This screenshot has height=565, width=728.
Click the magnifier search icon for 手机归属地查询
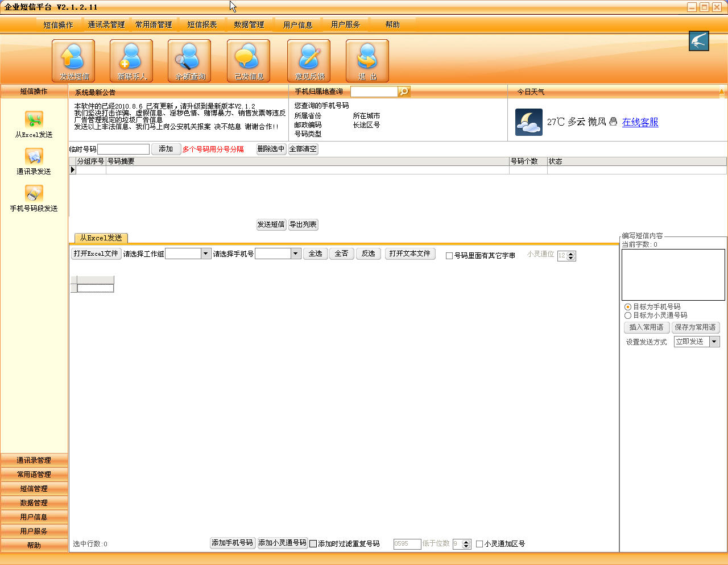(404, 92)
